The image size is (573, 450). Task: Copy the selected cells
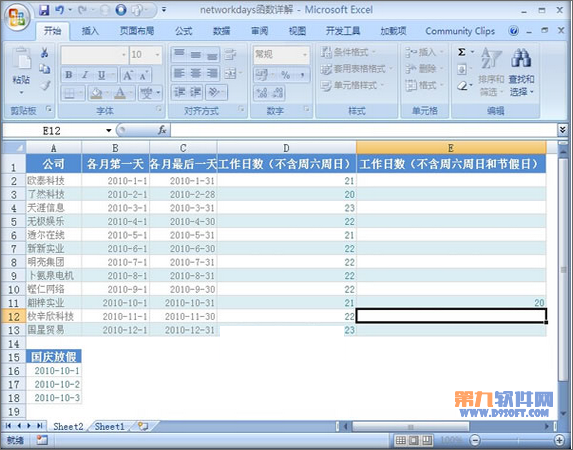pyautogui.click(x=45, y=69)
